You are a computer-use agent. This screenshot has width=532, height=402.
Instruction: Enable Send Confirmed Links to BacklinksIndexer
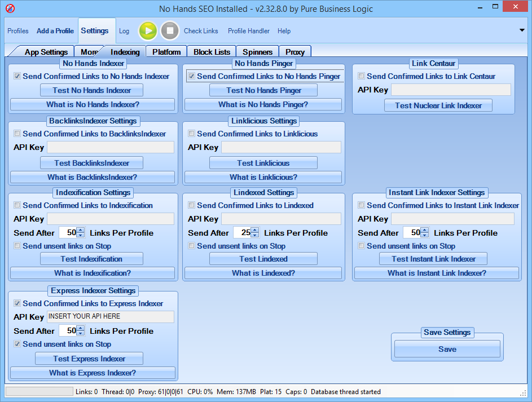coord(17,134)
